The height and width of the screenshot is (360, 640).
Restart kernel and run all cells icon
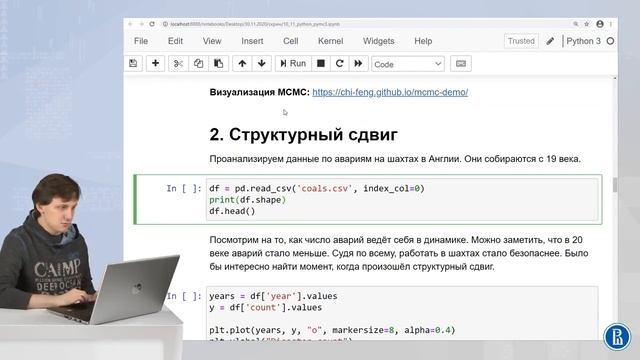click(x=358, y=63)
